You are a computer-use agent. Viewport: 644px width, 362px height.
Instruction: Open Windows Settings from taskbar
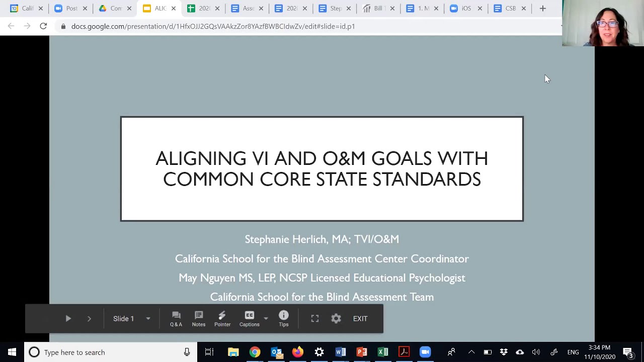point(319,352)
